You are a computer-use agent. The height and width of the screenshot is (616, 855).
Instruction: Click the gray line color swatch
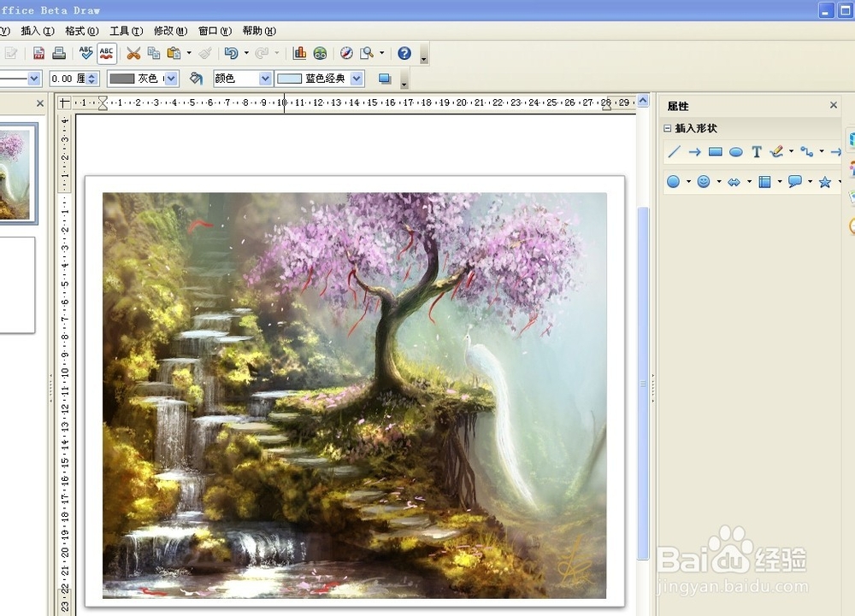coord(122,79)
